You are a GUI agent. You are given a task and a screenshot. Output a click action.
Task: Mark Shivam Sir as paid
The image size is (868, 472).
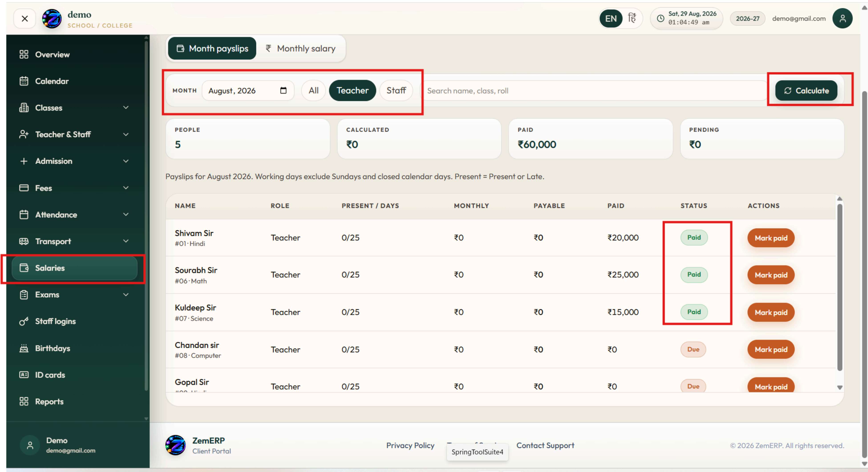tap(771, 238)
